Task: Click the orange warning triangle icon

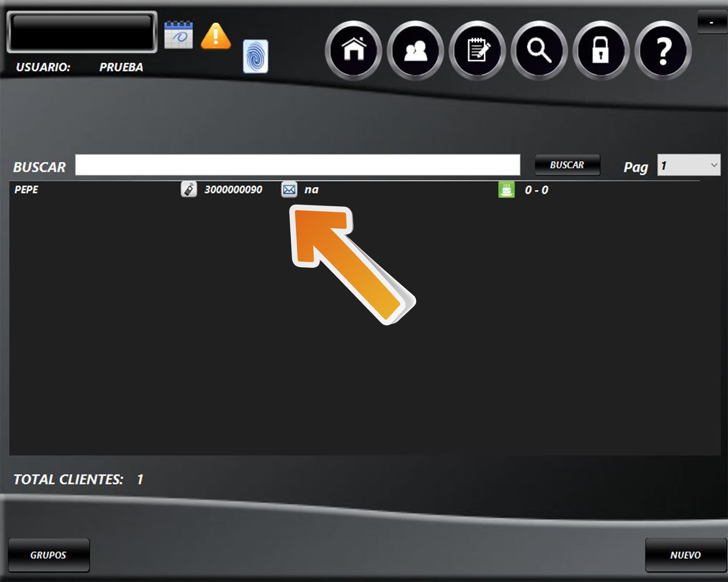Action: (216, 36)
